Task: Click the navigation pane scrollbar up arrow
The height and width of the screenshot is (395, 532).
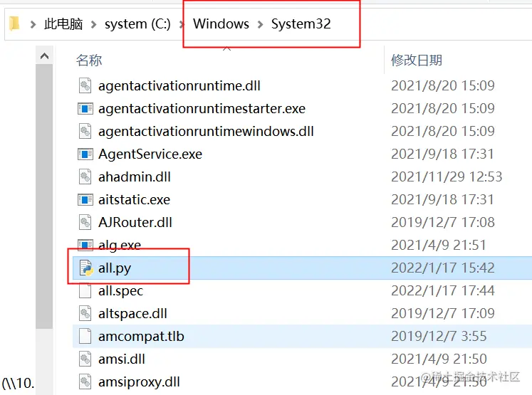Action: pyautogui.click(x=45, y=56)
